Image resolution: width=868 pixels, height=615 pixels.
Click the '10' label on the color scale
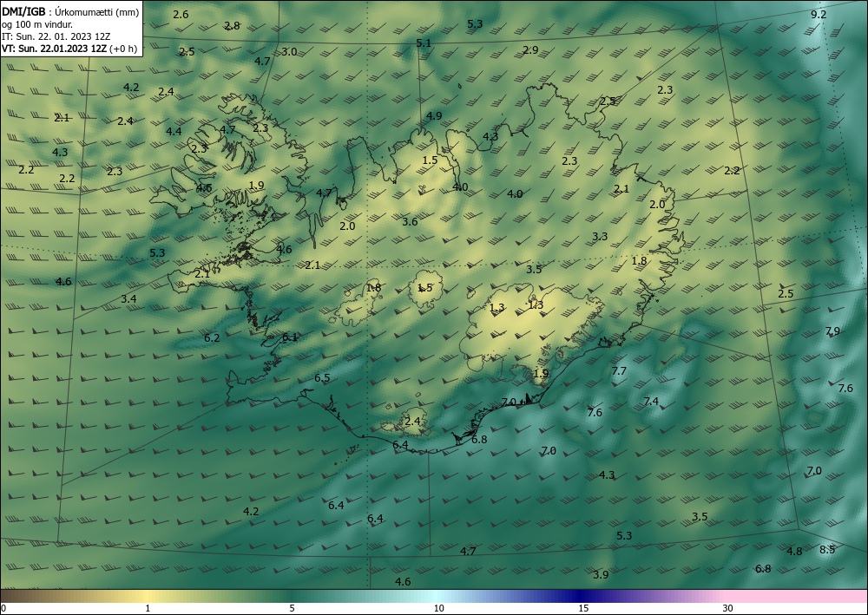tap(438, 608)
